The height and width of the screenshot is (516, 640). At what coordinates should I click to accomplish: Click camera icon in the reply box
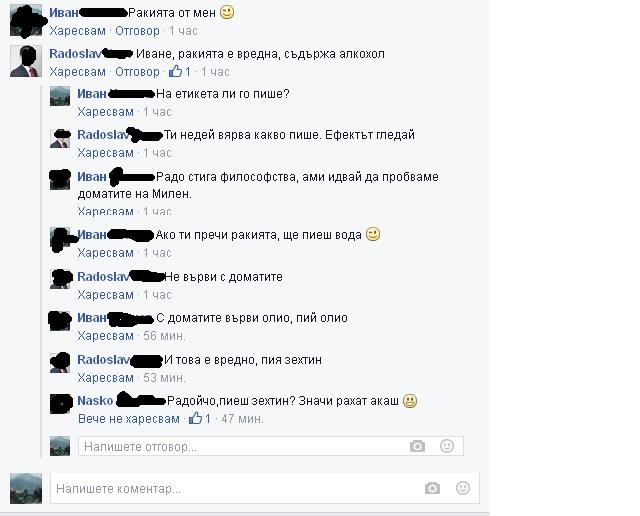tap(417, 446)
